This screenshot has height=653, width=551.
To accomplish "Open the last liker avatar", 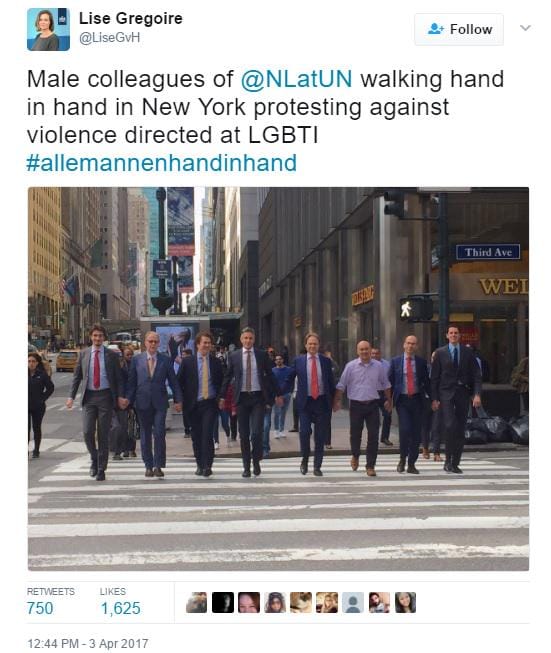I will pos(405,602).
